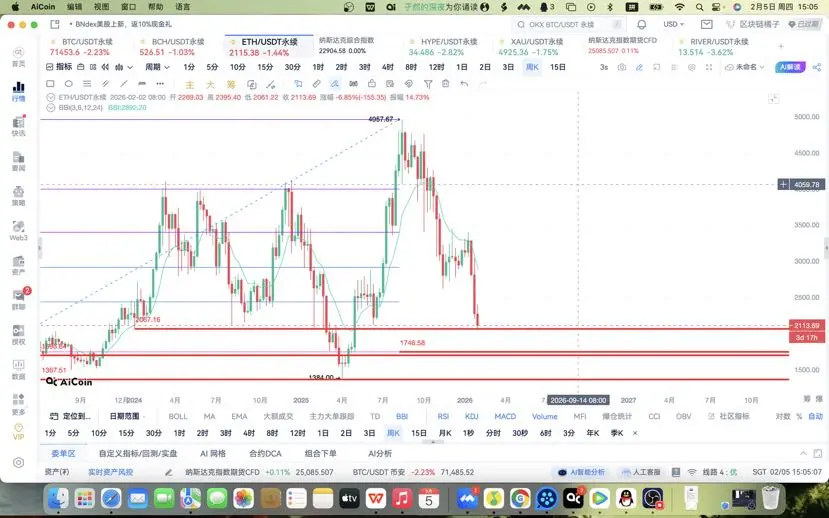This screenshot has height=518, width=829.
Task: Open the 群聊 chat icon with badge
Action: tap(20, 299)
